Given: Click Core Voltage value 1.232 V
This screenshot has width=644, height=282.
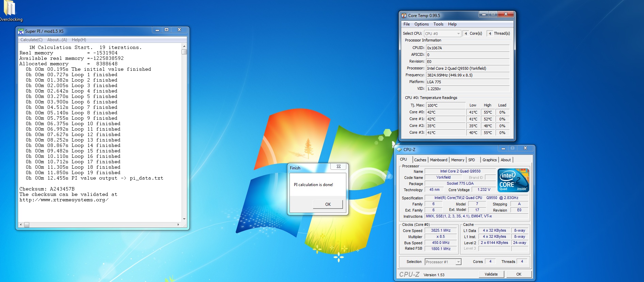Looking at the screenshot, I should tap(484, 189).
